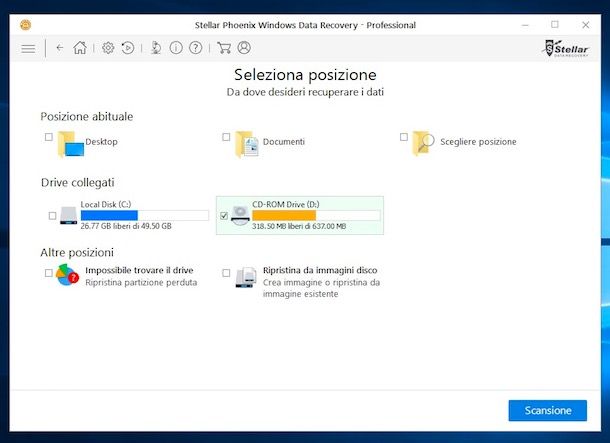Check the Desktop checkbox

[49, 137]
